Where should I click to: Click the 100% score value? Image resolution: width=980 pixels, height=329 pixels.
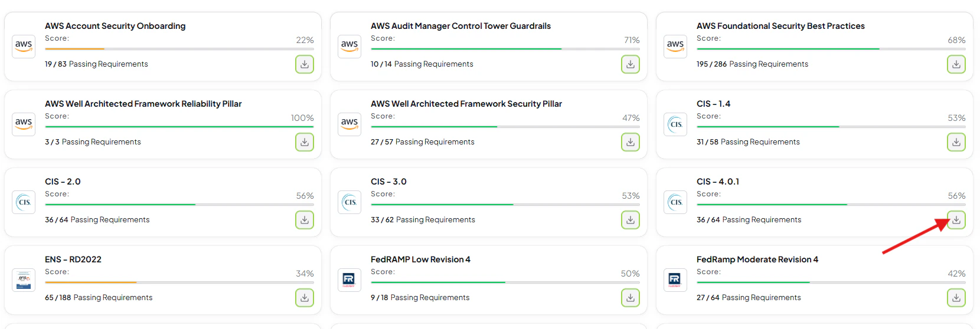(x=302, y=118)
